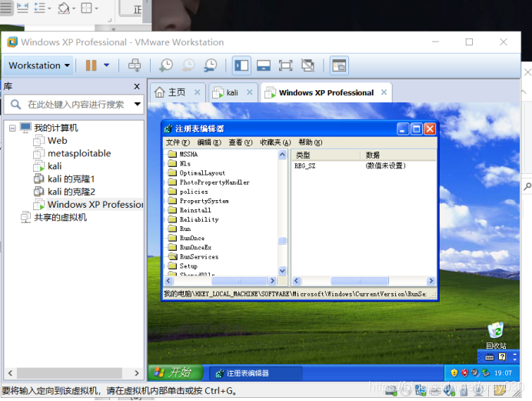Viewport: 532px width, 401px height.
Task: Close the 主页 tab
Action: click(197, 92)
